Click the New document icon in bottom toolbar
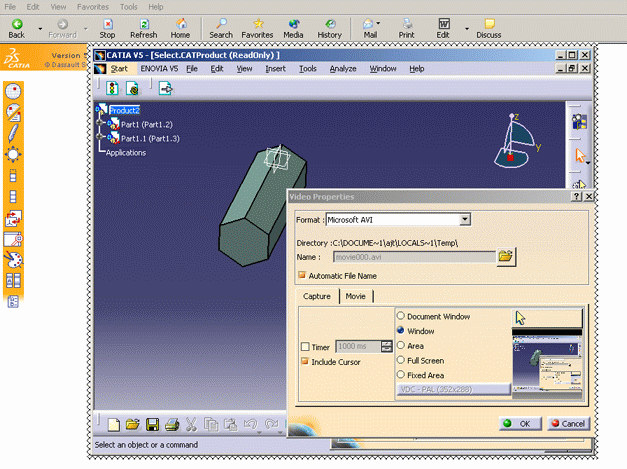 (x=114, y=424)
